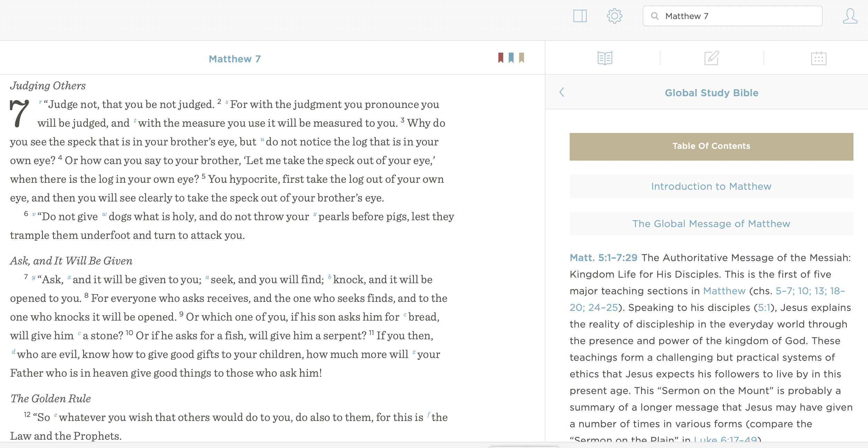Click the back chevron in the study panel
Image resolution: width=868 pixels, height=448 pixels.
point(561,92)
